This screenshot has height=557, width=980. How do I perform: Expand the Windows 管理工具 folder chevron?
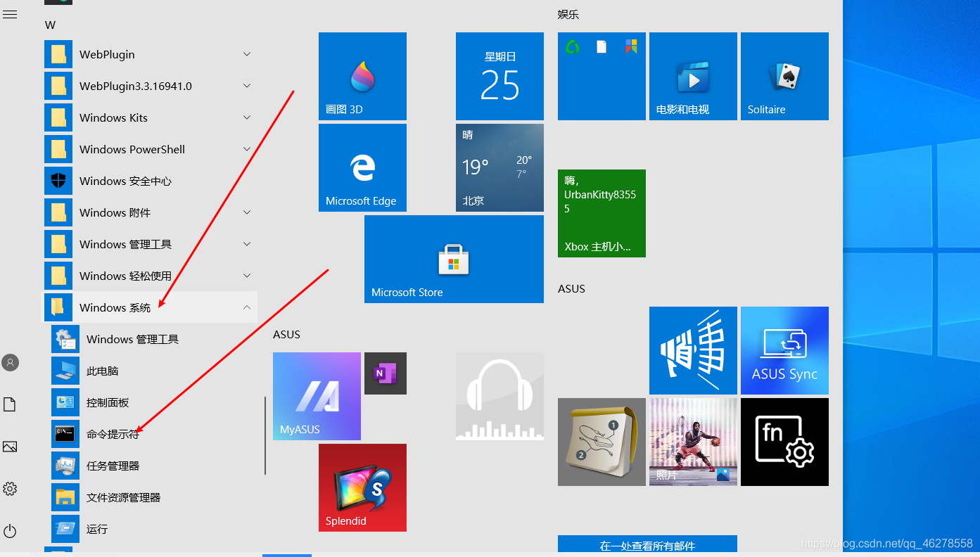coord(247,244)
